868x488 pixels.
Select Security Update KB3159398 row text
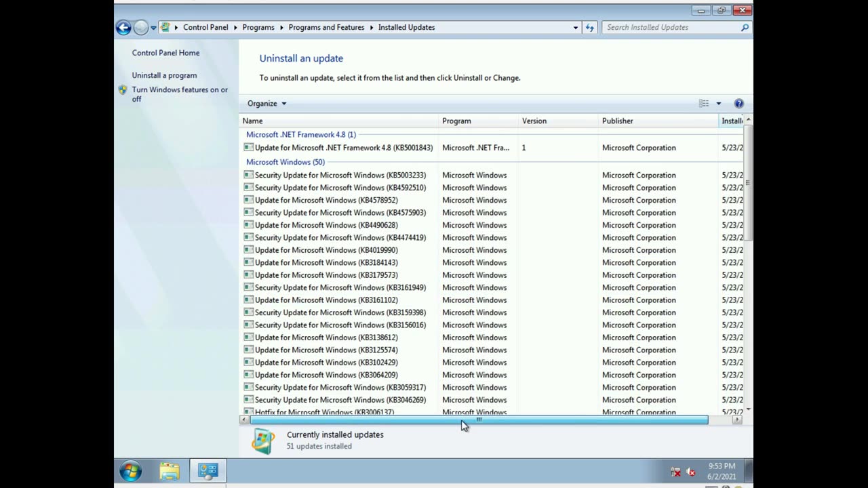[x=340, y=312]
